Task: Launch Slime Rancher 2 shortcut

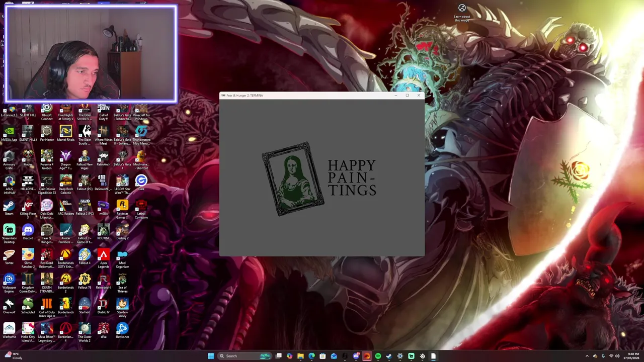Action: 28,257
